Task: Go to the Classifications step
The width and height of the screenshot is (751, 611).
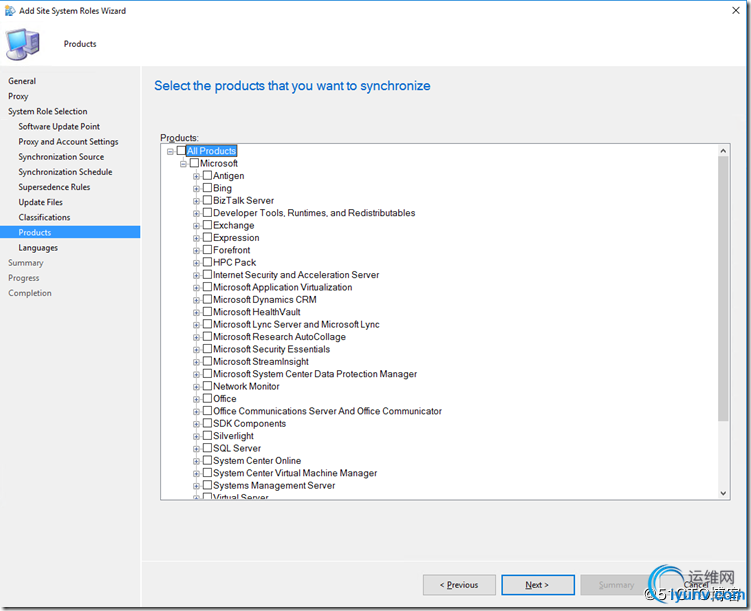Action: [45, 217]
